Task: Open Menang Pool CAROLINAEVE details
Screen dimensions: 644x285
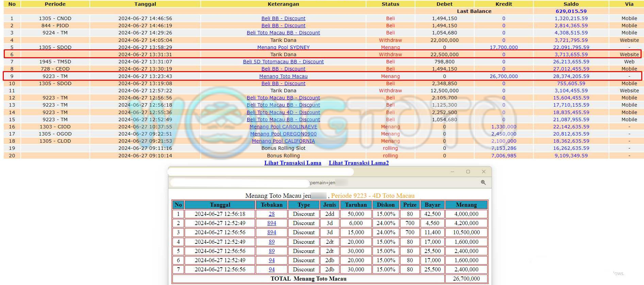Action: point(283,127)
